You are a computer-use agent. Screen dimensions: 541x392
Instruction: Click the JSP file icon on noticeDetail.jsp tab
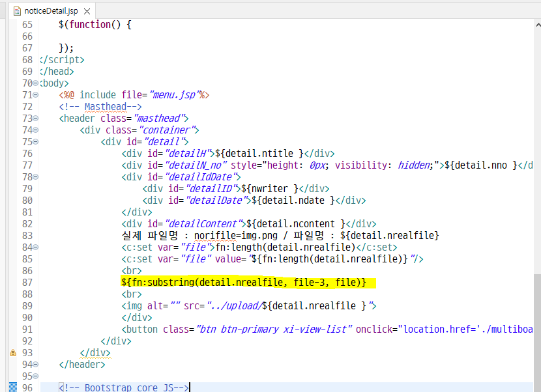[17, 11]
